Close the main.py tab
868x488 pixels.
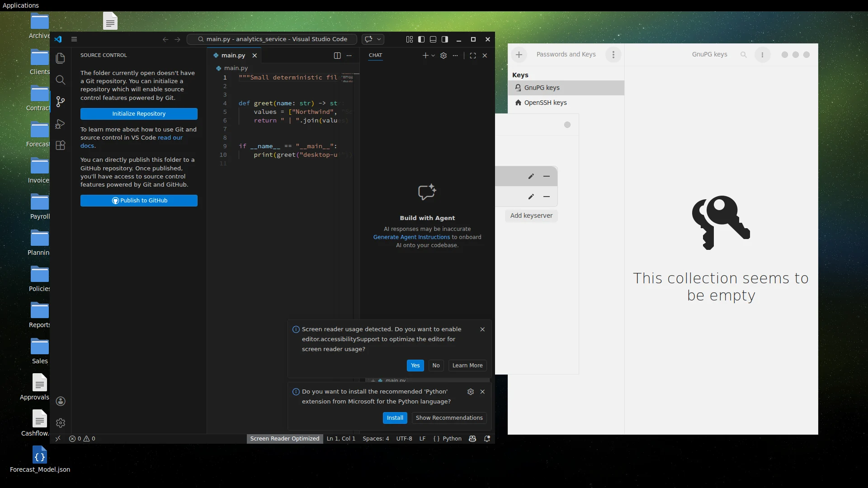(255, 56)
